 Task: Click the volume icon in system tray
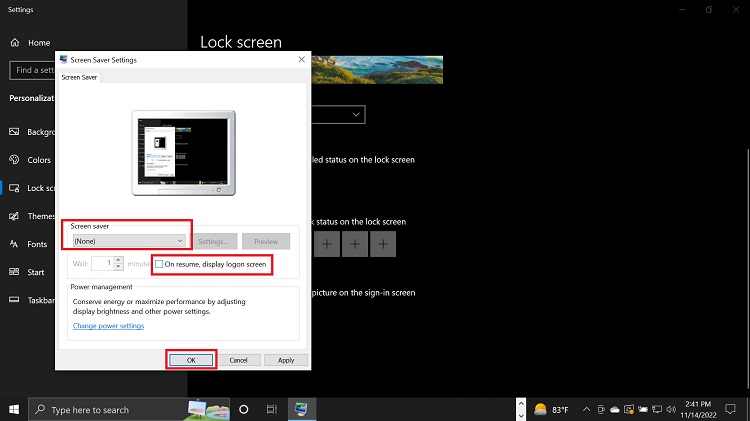coord(669,409)
